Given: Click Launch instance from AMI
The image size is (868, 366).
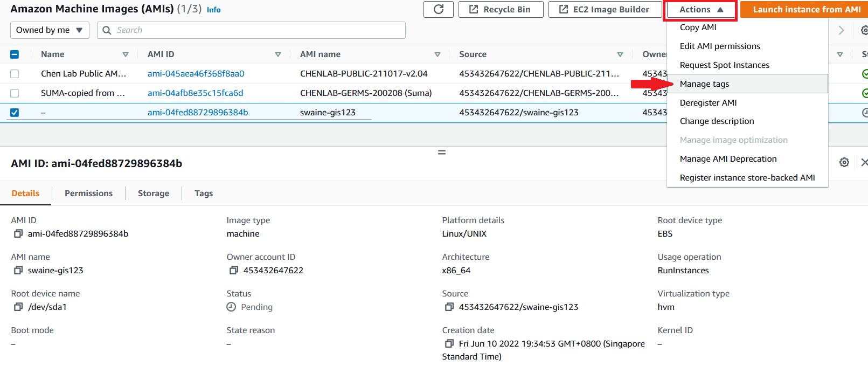Looking at the screenshot, I should [804, 9].
